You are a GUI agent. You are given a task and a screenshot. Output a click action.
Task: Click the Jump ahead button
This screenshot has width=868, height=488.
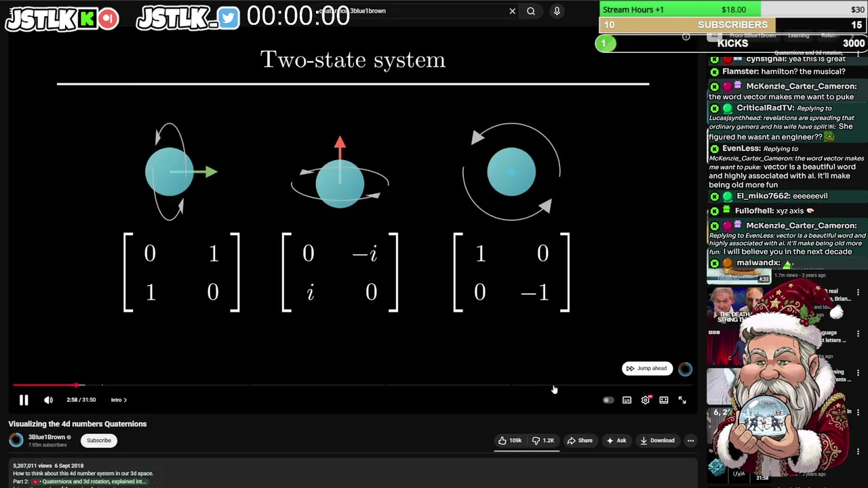[647, 368]
